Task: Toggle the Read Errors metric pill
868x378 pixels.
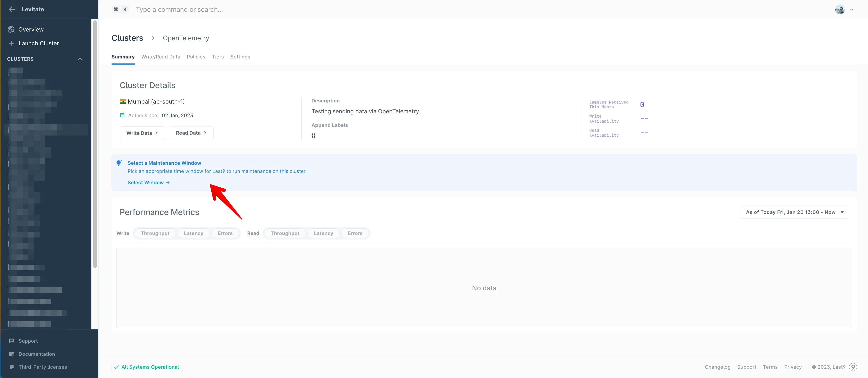Action: click(x=355, y=233)
